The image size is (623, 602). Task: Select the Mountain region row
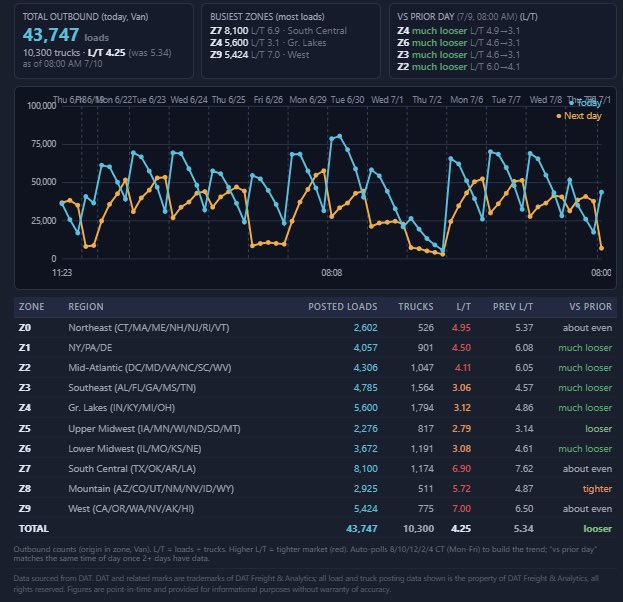[x=315, y=489]
